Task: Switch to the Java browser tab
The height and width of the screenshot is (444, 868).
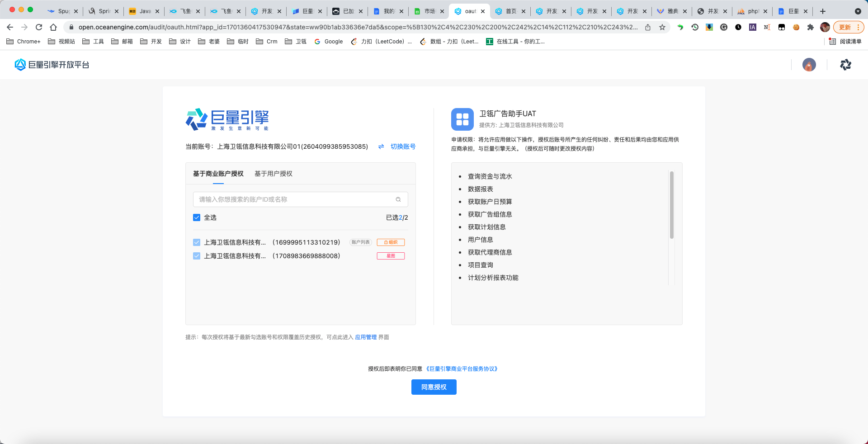Action: pos(144,11)
